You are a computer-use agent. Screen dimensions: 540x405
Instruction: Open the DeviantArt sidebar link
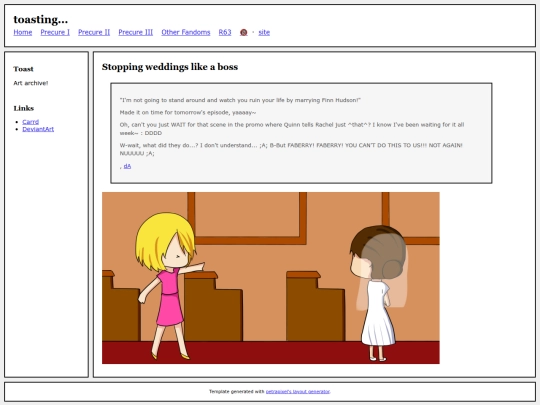click(38, 129)
